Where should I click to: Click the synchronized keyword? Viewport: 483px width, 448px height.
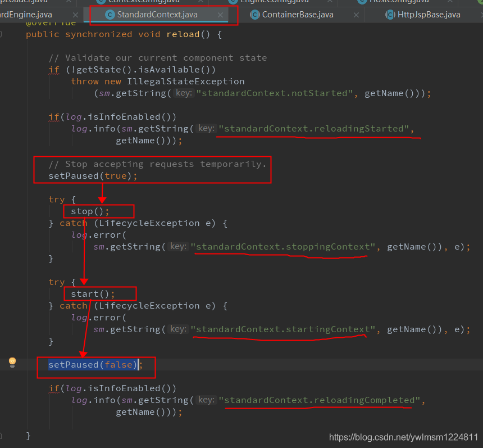pyautogui.click(x=99, y=34)
